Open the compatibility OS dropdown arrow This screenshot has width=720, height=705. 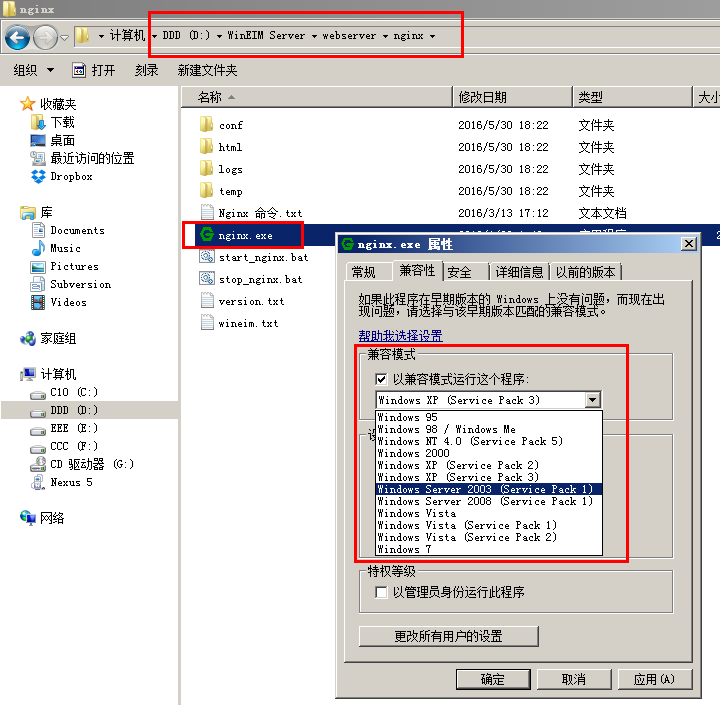coord(593,400)
